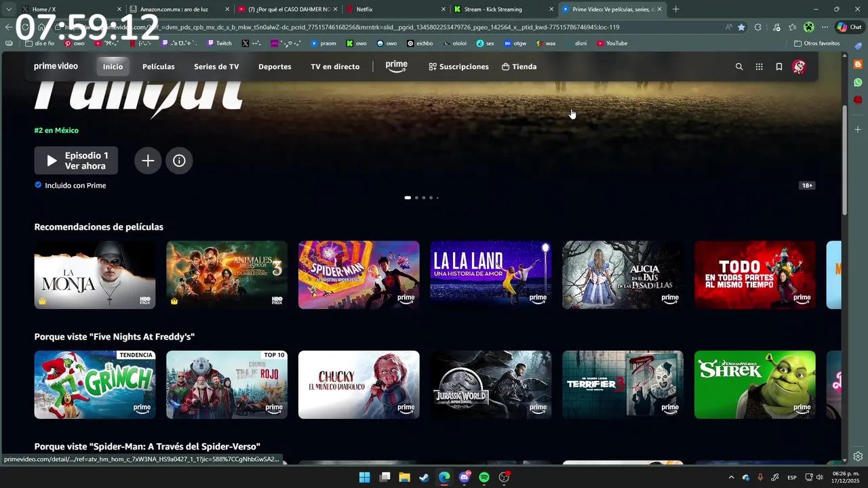Open the Copilot Chat button
This screenshot has width=868, height=488.
[x=850, y=27]
